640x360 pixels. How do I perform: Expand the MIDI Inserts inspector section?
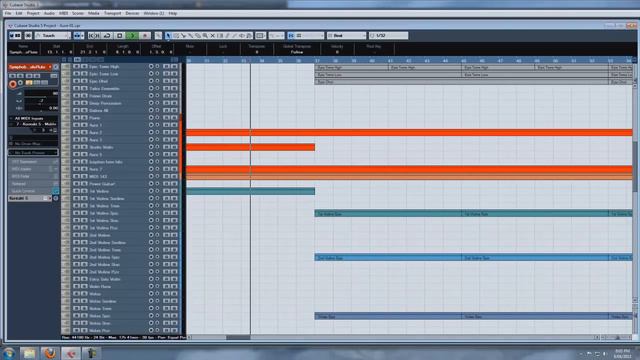click(x=33, y=169)
